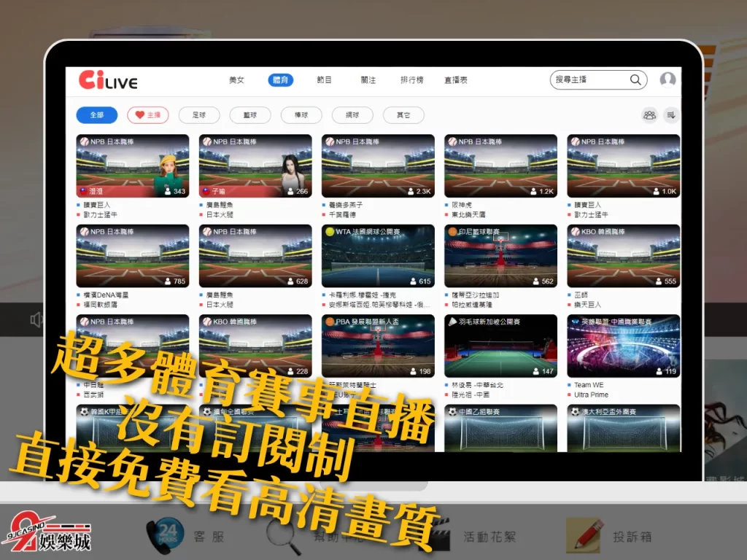Click the group/friends icon near the filters
The width and height of the screenshot is (747, 560).
coord(649,115)
